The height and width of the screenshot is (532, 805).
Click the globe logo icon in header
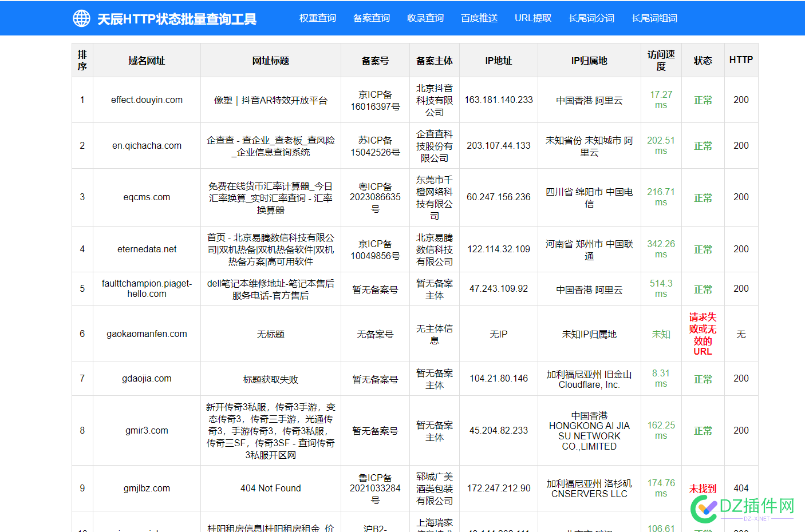(x=81, y=18)
